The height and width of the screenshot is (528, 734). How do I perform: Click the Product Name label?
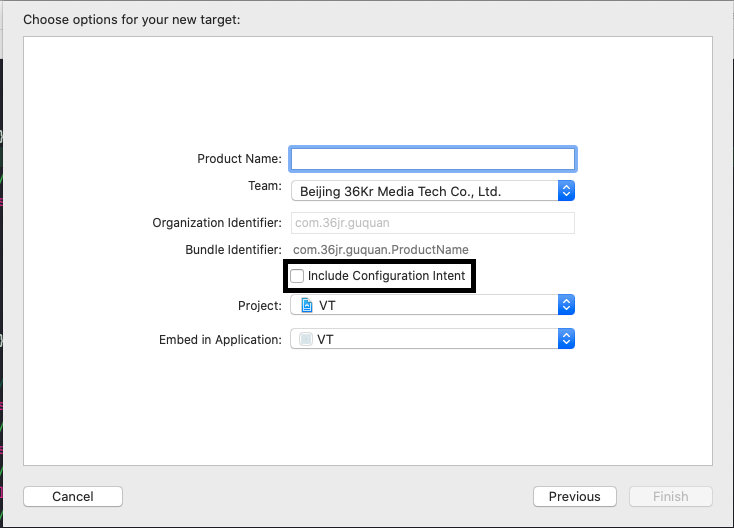(x=239, y=159)
